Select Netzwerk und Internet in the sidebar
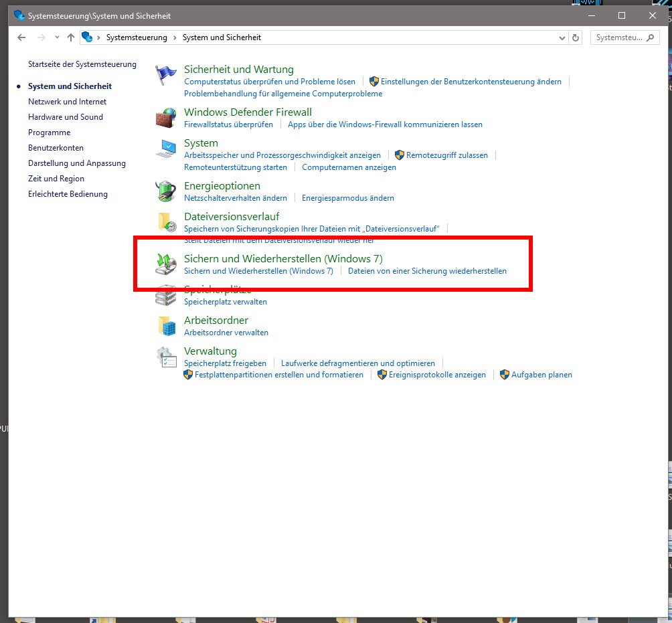This screenshot has height=623, width=672. pos(67,102)
